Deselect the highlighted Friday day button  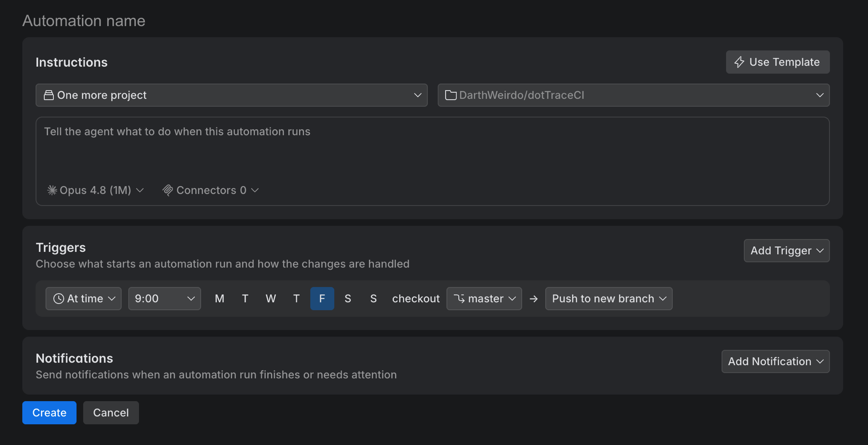click(x=322, y=298)
